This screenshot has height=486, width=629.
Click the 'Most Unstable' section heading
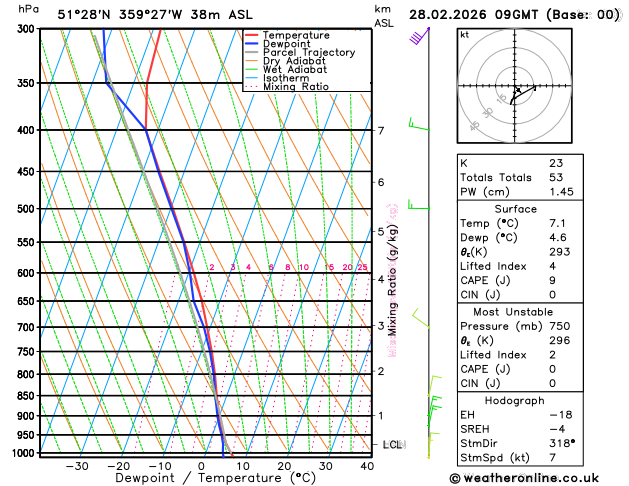tap(513, 312)
